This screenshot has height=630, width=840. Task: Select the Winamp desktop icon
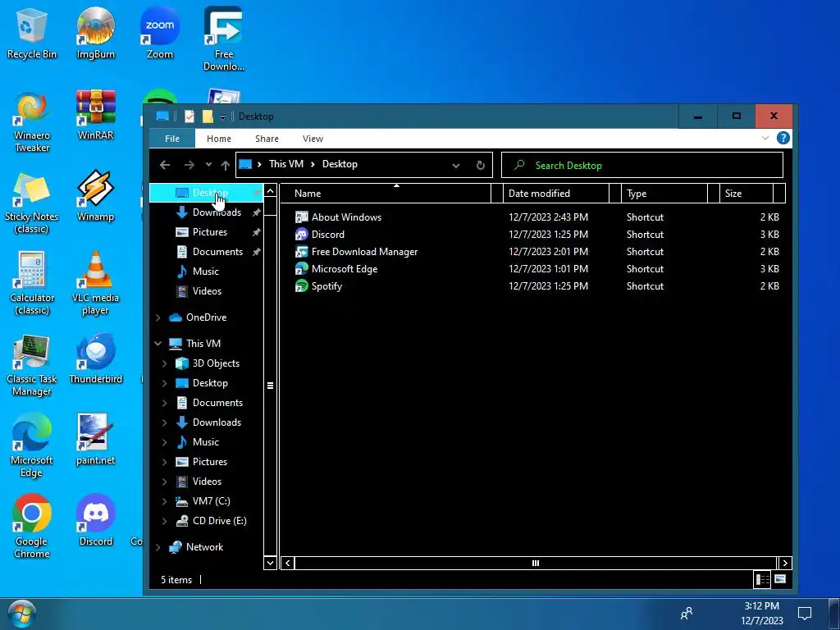pos(95,196)
